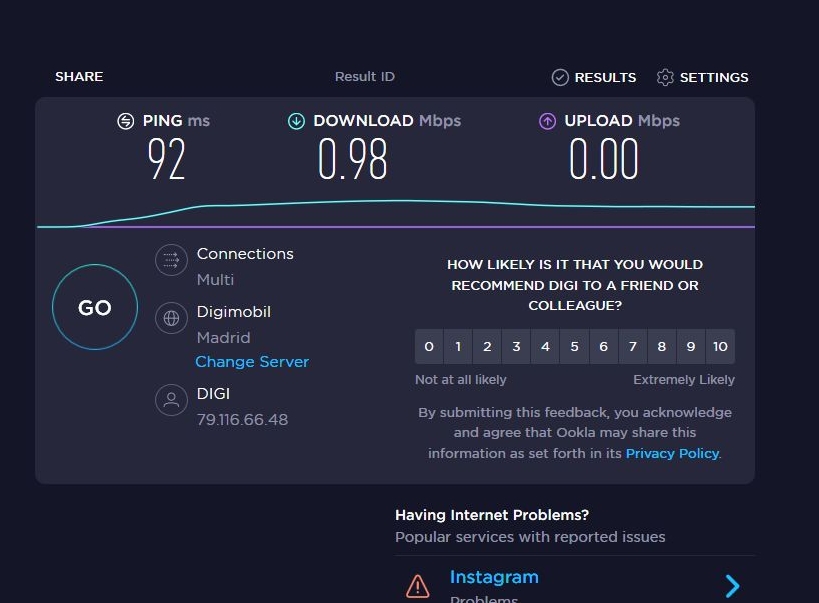
Task: Click the Change Server link
Action: 252,362
